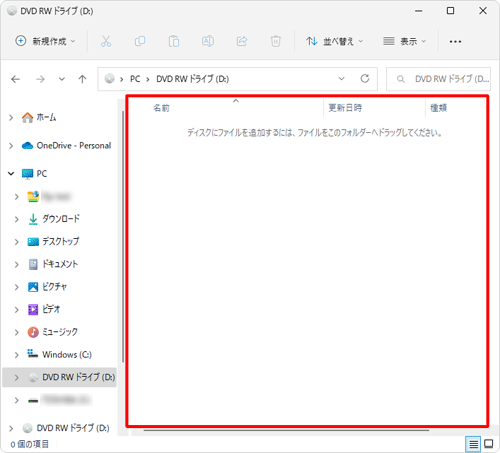The image size is (500, 453).
Task: Open the 並べ替え sort menu
Action: tap(334, 41)
